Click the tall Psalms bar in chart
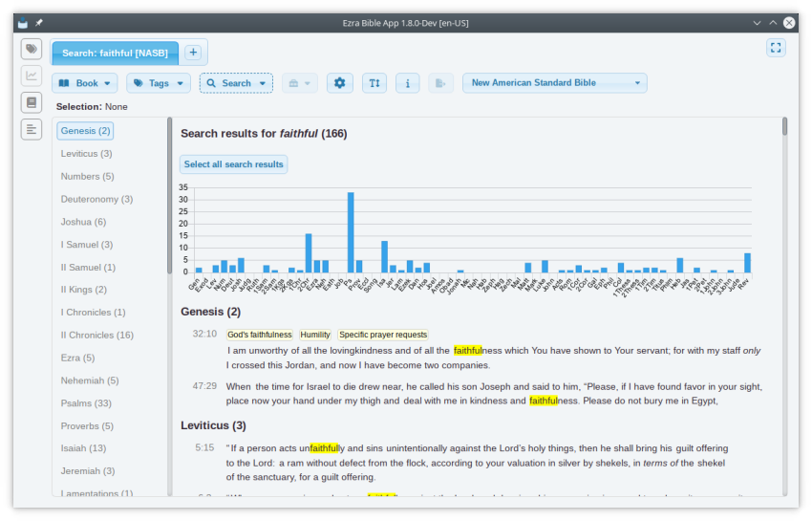The height and width of the screenshot is (521, 812). coord(351,232)
